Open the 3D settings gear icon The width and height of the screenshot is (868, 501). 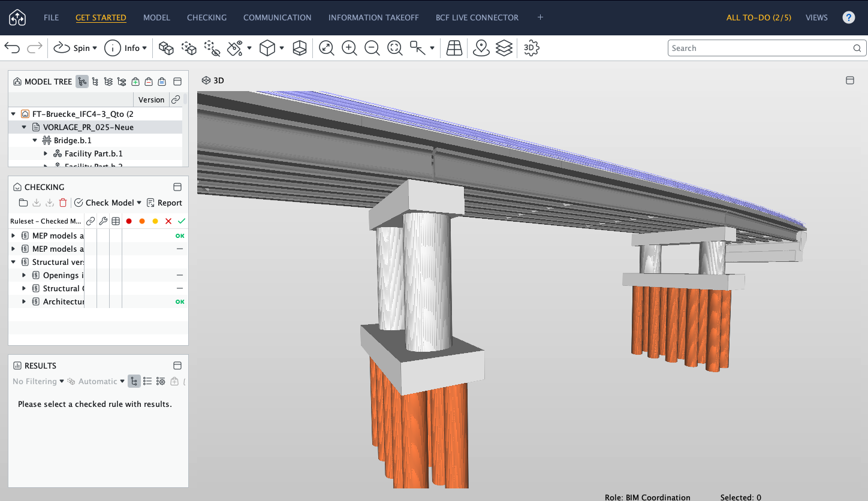531,48
